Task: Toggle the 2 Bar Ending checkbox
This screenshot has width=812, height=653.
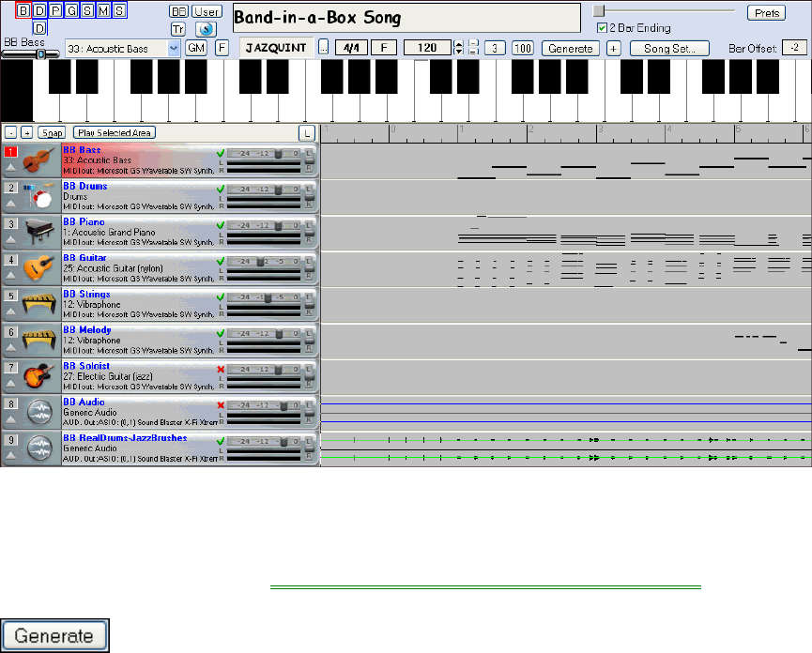Action: (x=602, y=28)
